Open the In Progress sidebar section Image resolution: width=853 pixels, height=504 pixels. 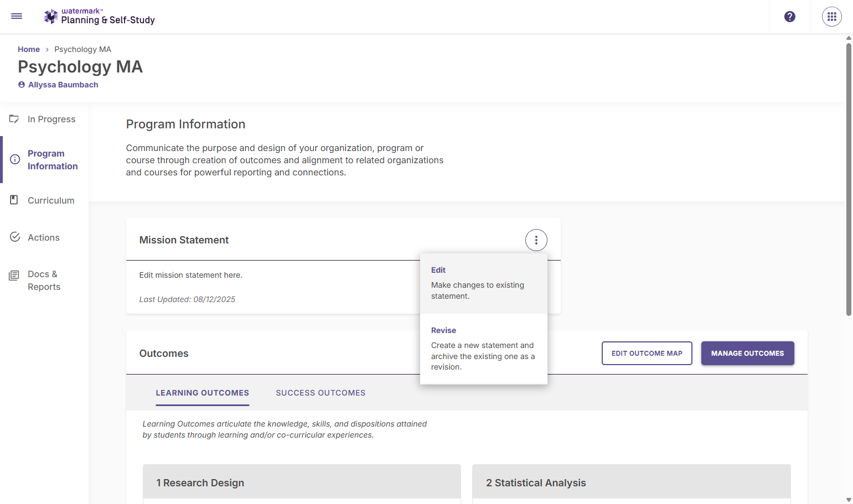point(44,119)
